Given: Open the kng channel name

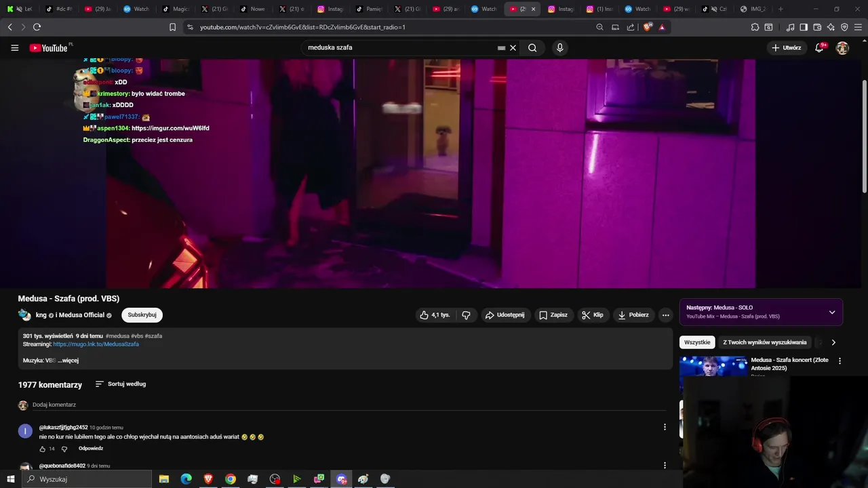Looking at the screenshot, I should tap(41, 315).
